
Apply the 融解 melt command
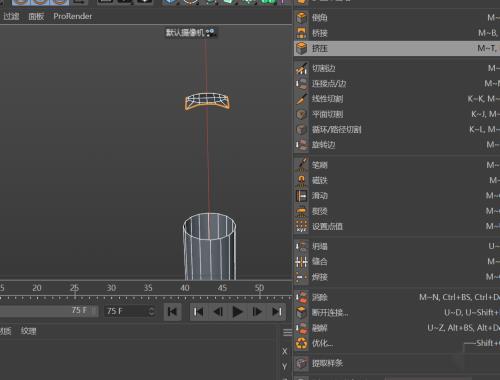pos(397,328)
